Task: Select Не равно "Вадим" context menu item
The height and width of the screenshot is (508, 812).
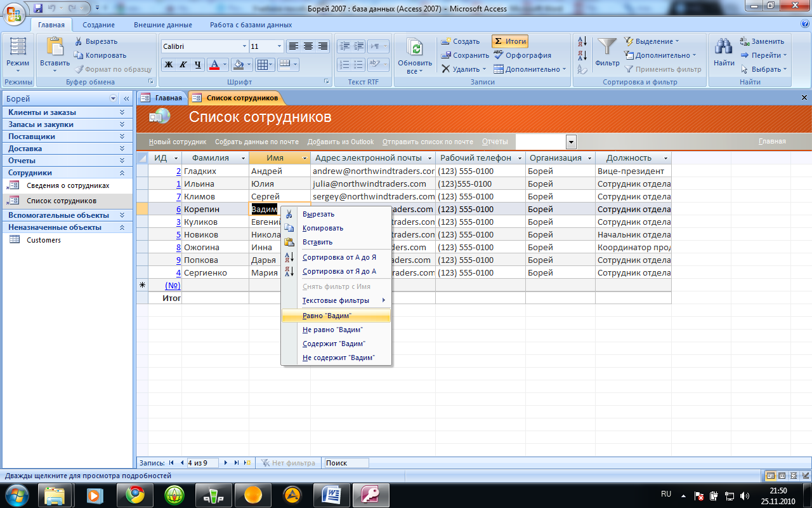Action: [336, 330]
